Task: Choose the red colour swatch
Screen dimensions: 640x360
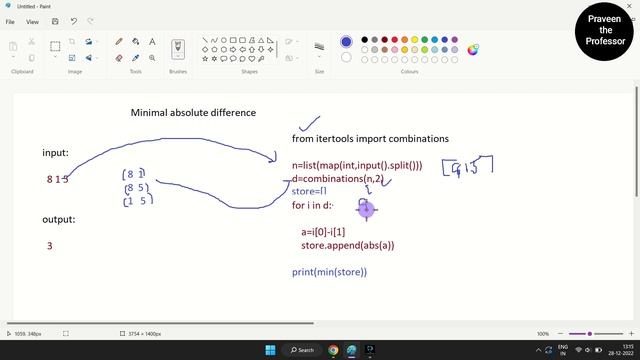Action: coord(394,40)
